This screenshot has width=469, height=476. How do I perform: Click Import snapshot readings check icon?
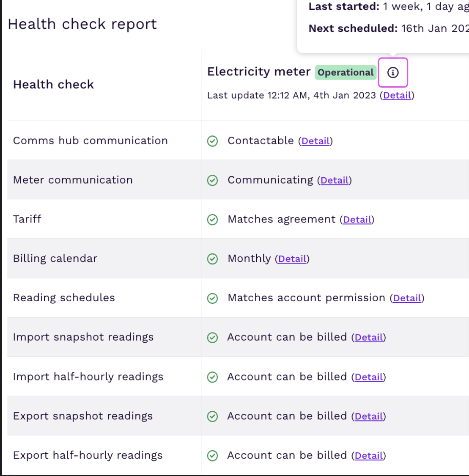212,338
